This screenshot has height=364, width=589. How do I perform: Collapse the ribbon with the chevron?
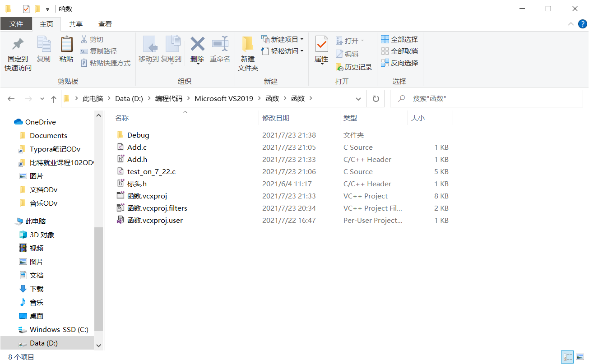pos(570,24)
